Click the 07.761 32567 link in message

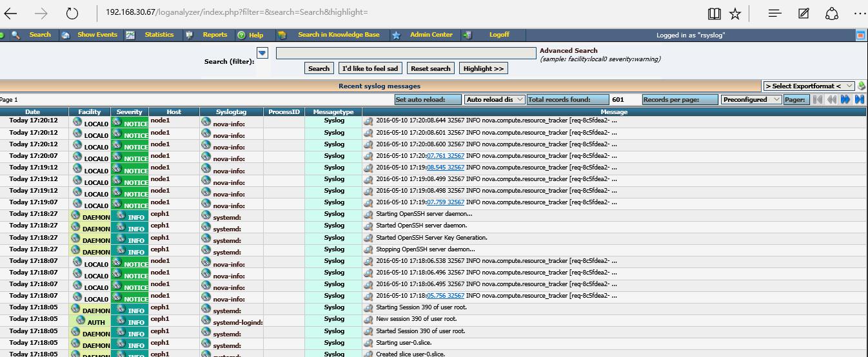point(446,156)
